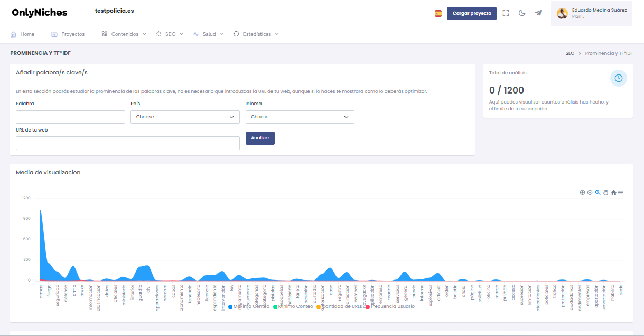Open the País dropdown
The width and height of the screenshot is (644, 336).
coord(185,117)
